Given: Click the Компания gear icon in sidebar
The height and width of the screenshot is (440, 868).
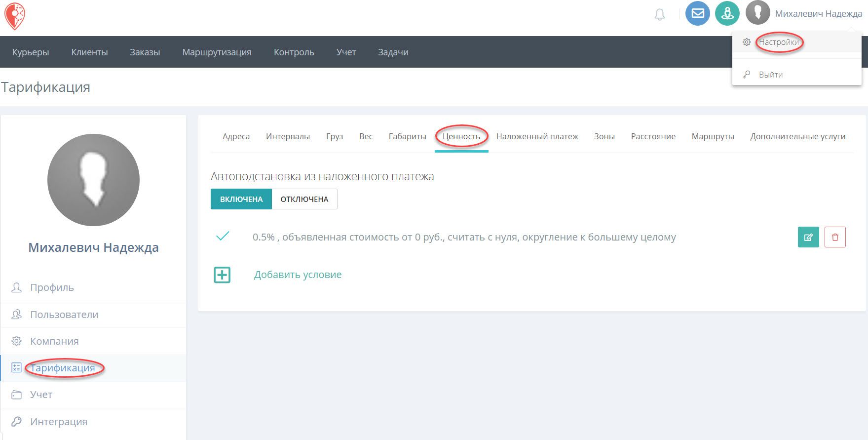Looking at the screenshot, I should click(16, 341).
